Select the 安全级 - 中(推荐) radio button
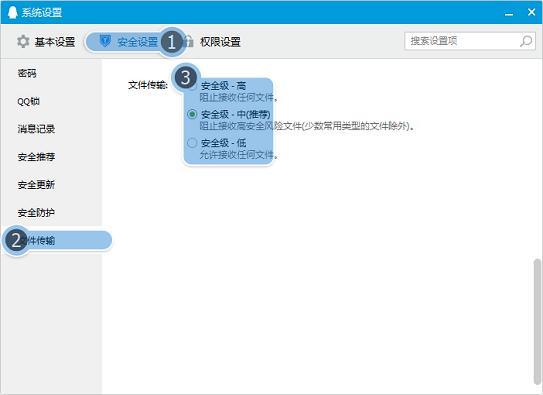Image resolution: width=543 pixels, height=395 pixels. click(192, 114)
